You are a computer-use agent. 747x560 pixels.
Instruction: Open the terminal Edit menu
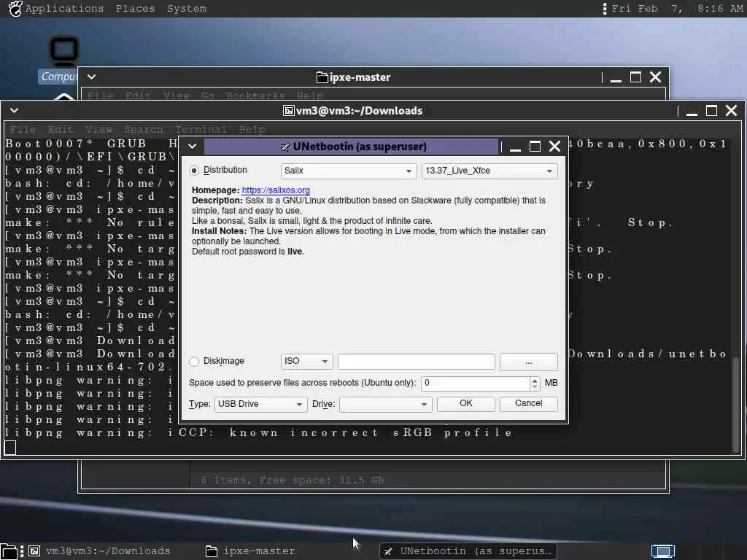pos(61,130)
